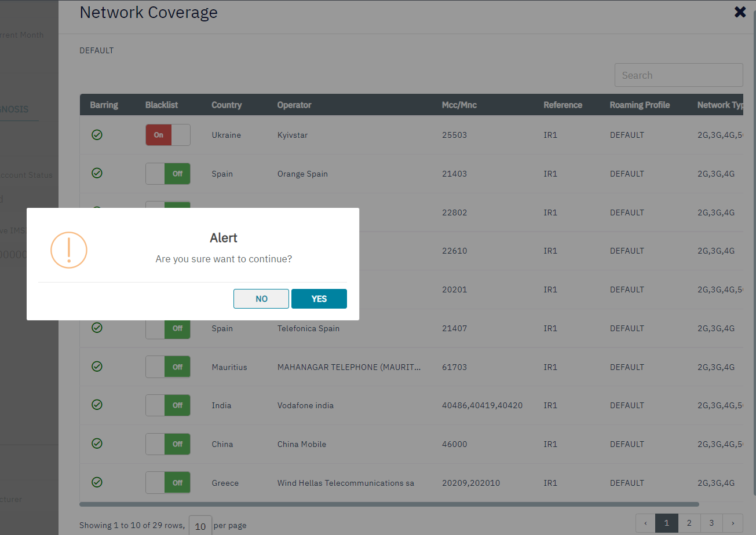Click barring checkmark icon for Orange Spain

(x=97, y=173)
